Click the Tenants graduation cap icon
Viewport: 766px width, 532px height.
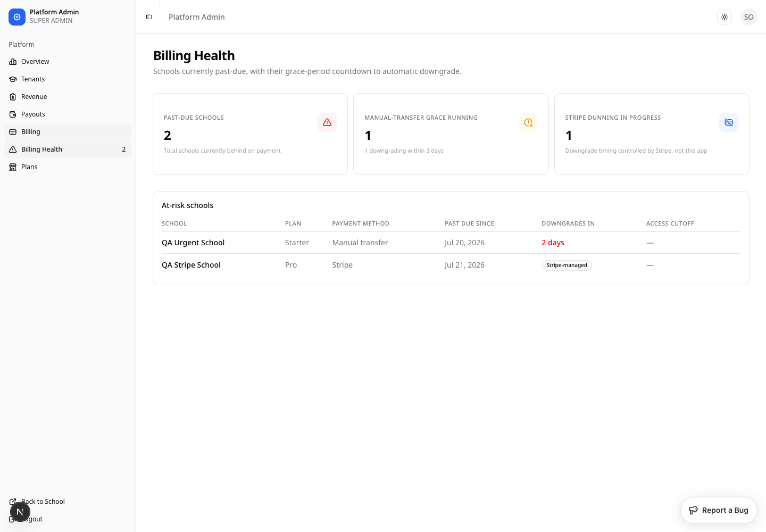(13, 79)
